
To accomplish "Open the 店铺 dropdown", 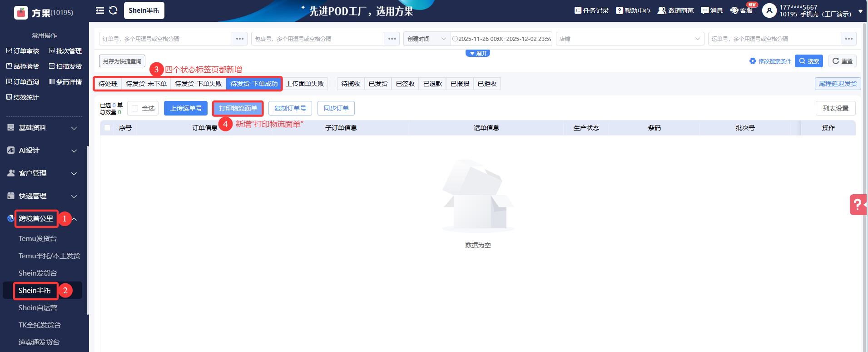I will pyautogui.click(x=630, y=39).
